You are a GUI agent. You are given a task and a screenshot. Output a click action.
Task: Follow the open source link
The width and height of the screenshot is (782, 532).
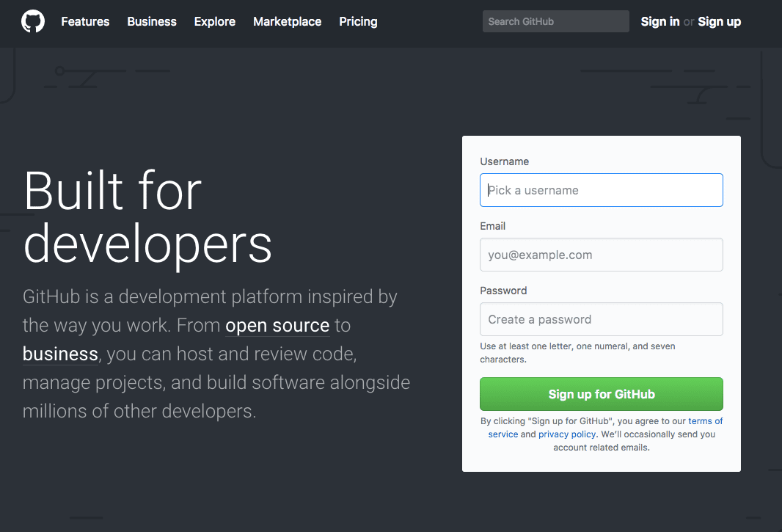click(277, 325)
